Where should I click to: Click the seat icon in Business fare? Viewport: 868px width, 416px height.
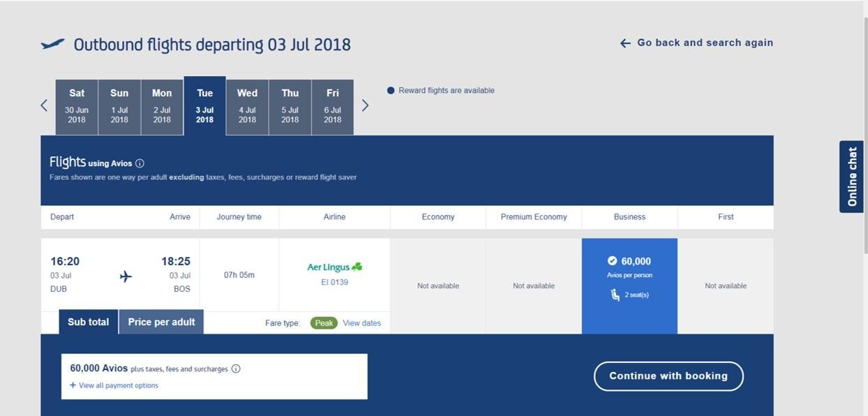(615, 296)
